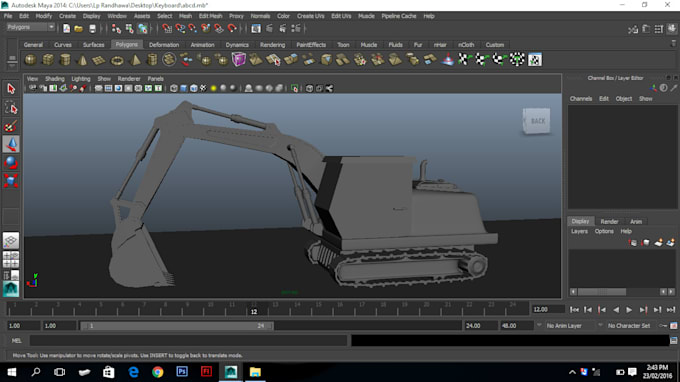Screen dimensions: 680x382
Task: Switch to the Anim layer tab
Action: [636, 222]
